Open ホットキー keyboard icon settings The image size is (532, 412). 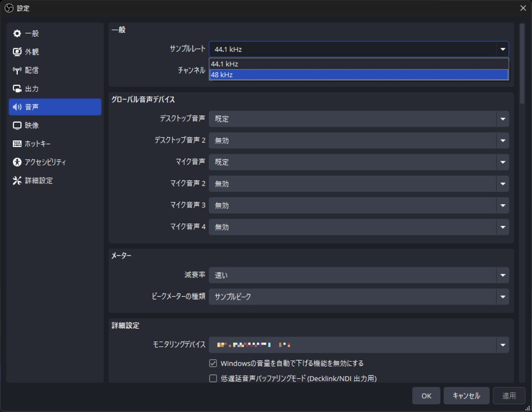(17, 144)
